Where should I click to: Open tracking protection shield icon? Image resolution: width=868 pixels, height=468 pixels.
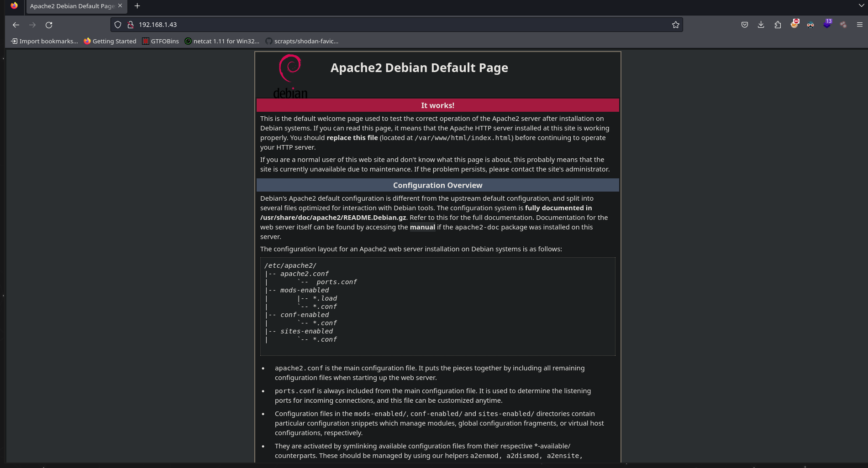118,25
